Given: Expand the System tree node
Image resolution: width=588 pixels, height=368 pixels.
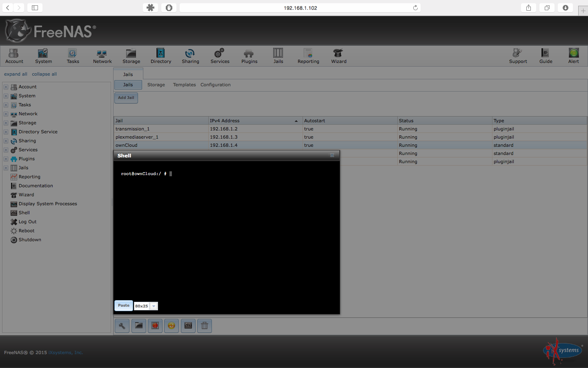Looking at the screenshot, I should [x=6, y=96].
